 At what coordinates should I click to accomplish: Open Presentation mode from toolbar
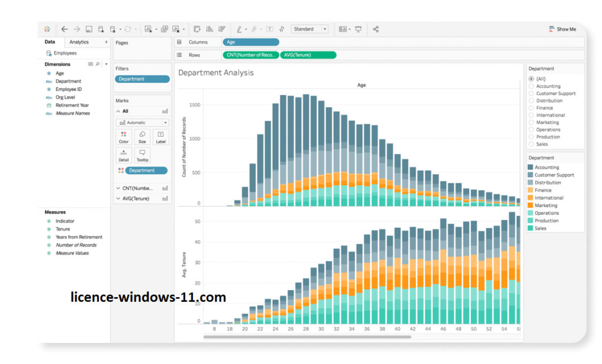(358, 29)
